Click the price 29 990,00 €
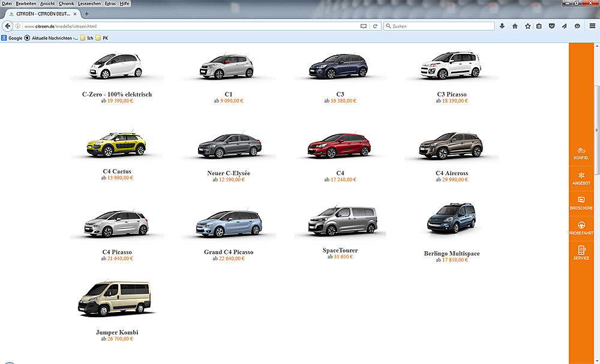The image size is (600, 364). [455, 180]
